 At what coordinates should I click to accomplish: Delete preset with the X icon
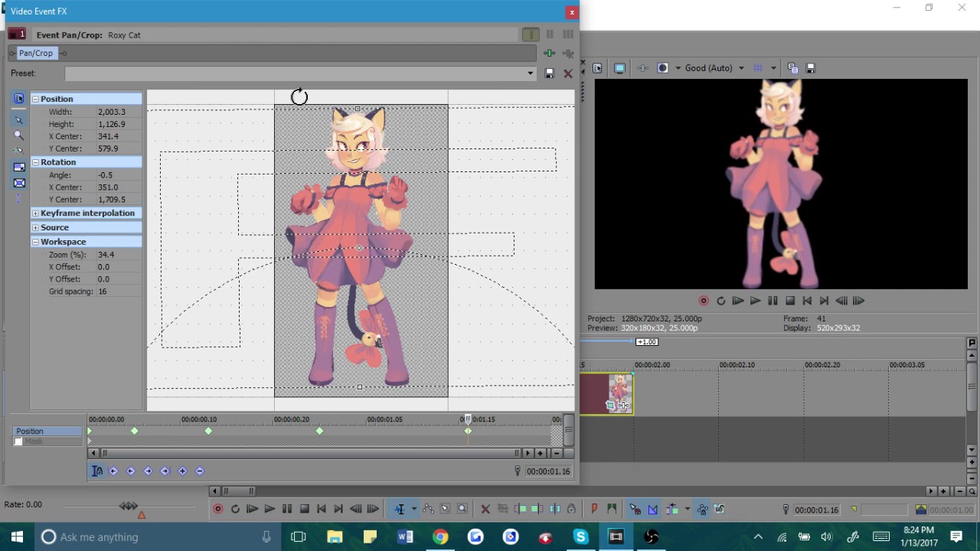pos(568,73)
